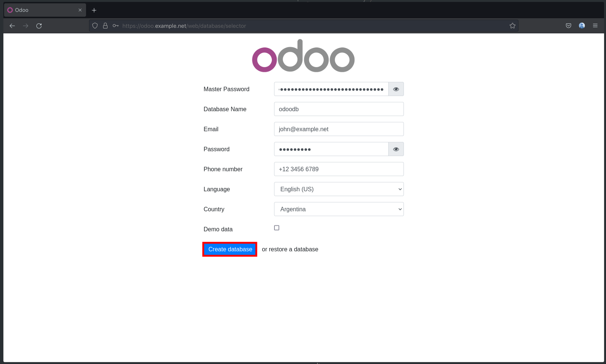Open a new browser tab

click(x=94, y=10)
